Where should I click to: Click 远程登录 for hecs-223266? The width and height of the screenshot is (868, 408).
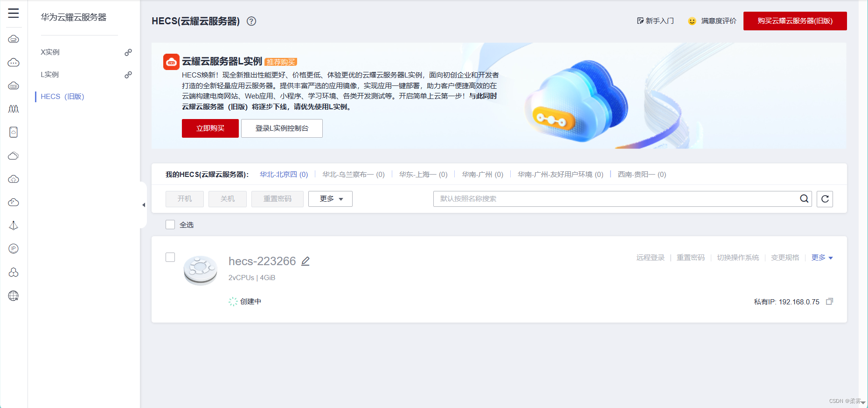(650, 258)
